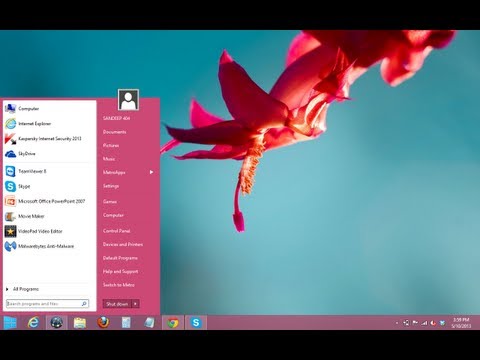
Task: Click the VideoPad Video Editor star icon
Action: pyautogui.click(x=10, y=231)
